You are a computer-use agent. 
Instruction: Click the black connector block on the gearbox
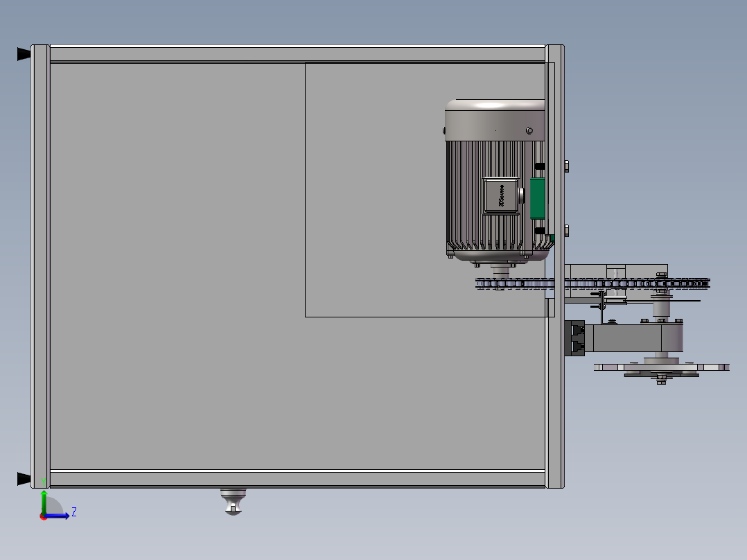click(575, 338)
